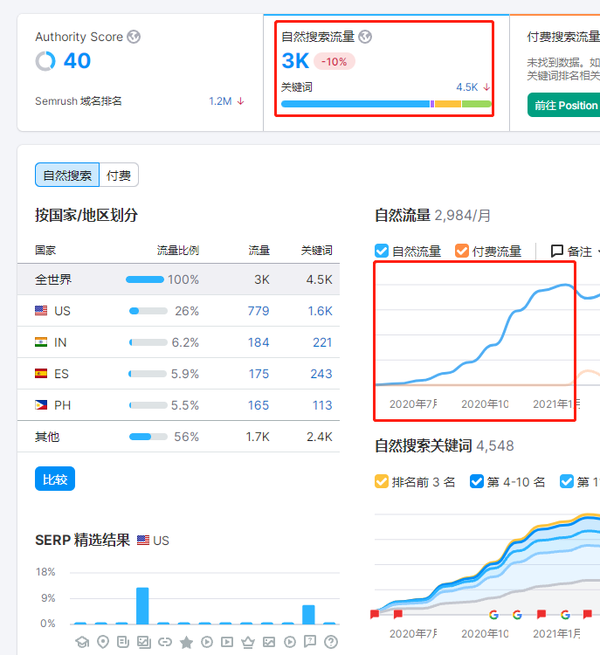Image resolution: width=600 pixels, height=655 pixels.
Task: Click the chain link sitelinks icon
Action: (165, 642)
